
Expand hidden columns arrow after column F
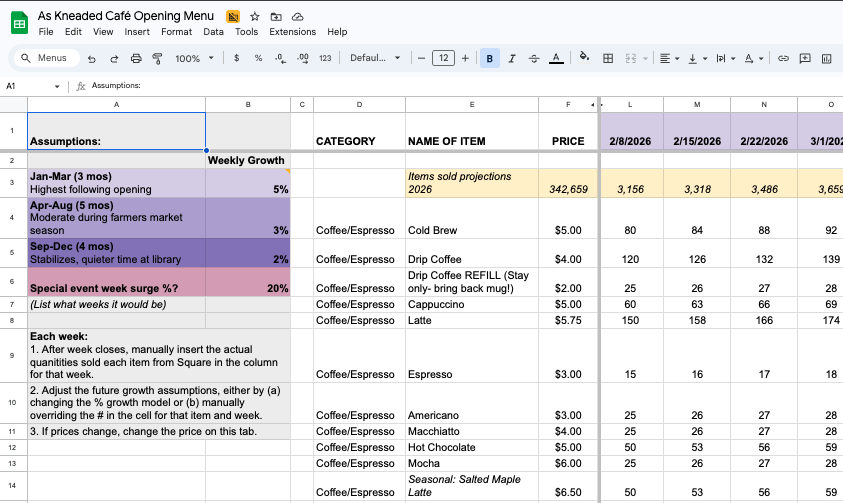click(x=592, y=105)
